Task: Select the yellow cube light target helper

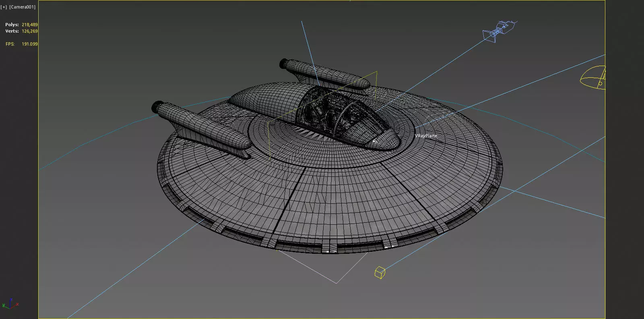Action: coord(380,273)
